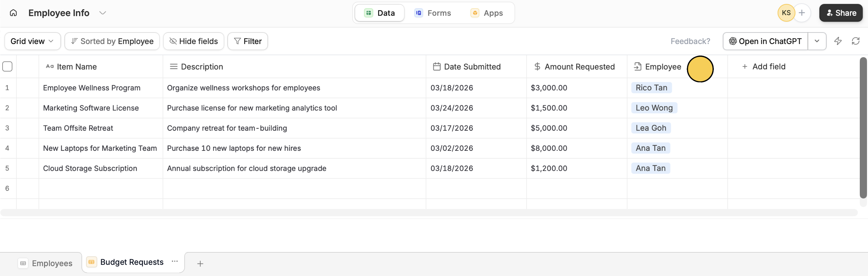Select the $8,000.00 amount cell
868x276 pixels.
[577, 148]
